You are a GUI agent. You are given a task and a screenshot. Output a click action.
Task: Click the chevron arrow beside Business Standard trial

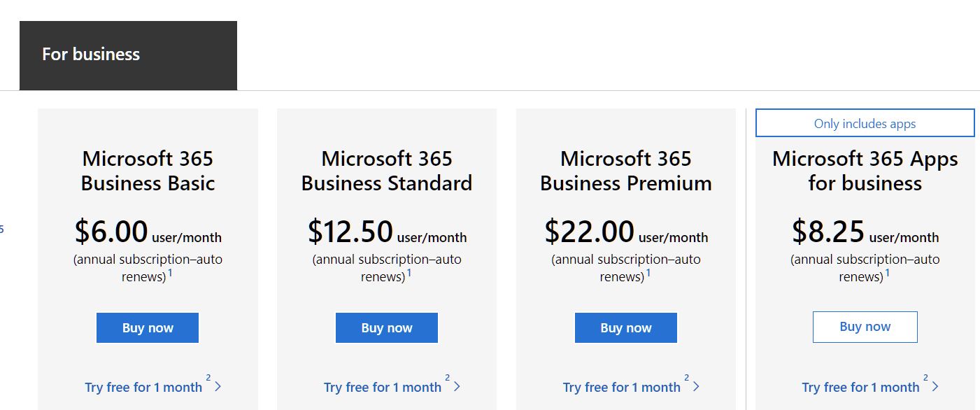point(457,386)
